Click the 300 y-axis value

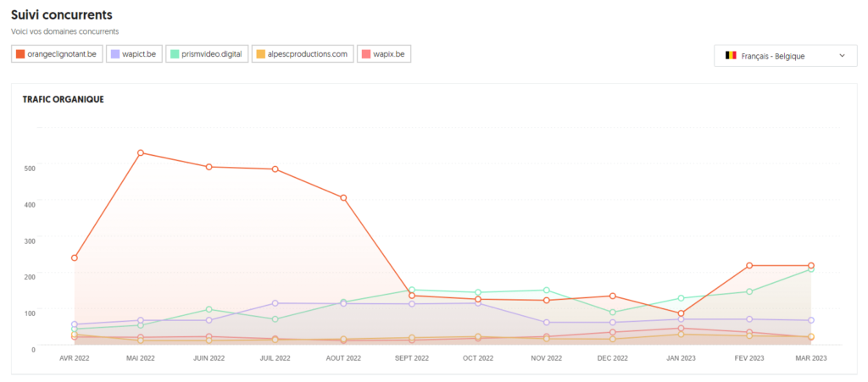(30, 241)
